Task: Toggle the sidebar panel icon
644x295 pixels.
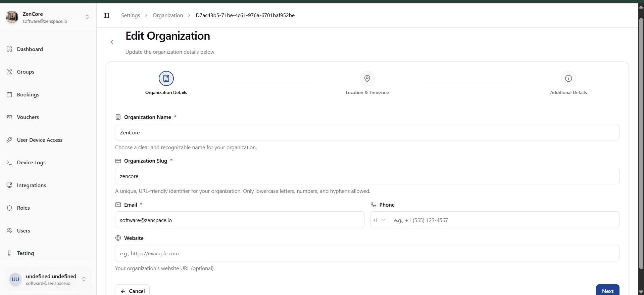Action: click(x=106, y=15)
